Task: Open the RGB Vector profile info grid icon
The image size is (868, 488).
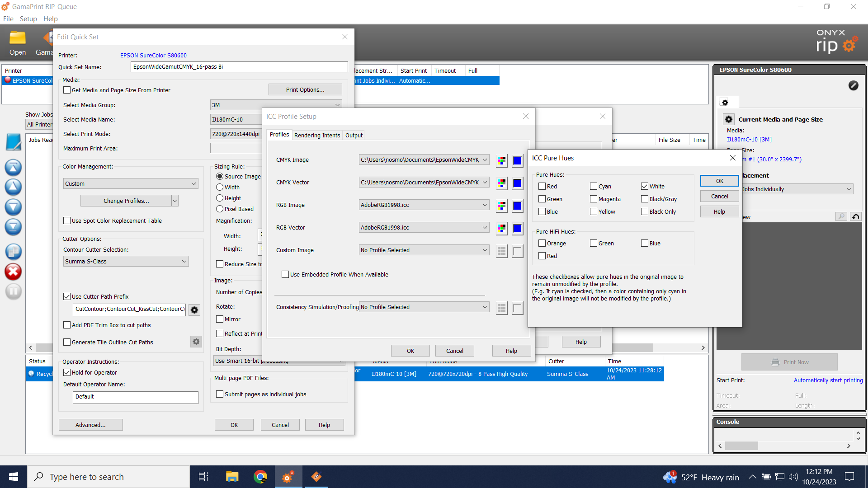Action: tap(501, 228)
